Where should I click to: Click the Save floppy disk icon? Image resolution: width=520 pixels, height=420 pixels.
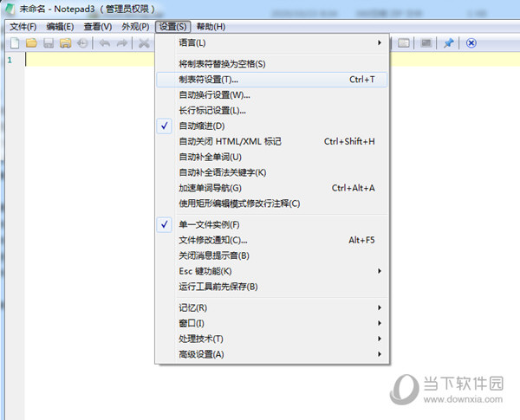(49, 43)
